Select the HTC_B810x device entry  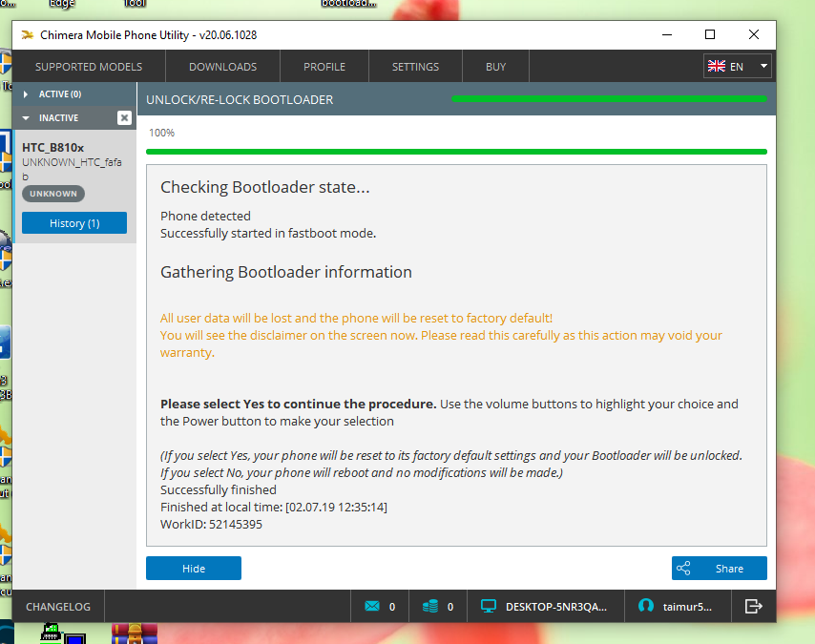click(74, 186)
